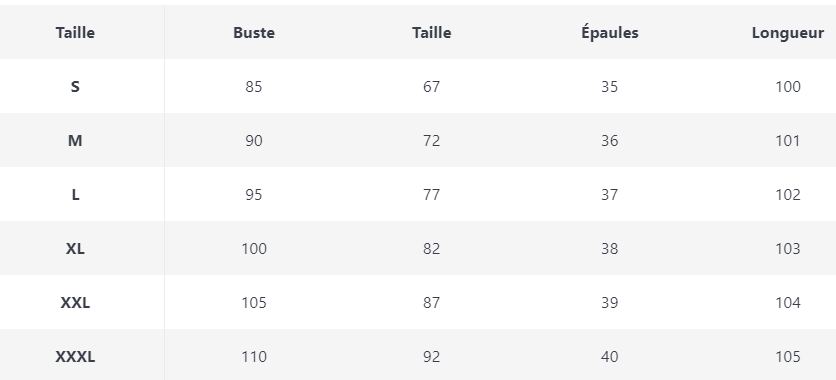Viewport: 836px width, 380px height.
Task: Select the XXL size row label
Action: pos(75,303)
